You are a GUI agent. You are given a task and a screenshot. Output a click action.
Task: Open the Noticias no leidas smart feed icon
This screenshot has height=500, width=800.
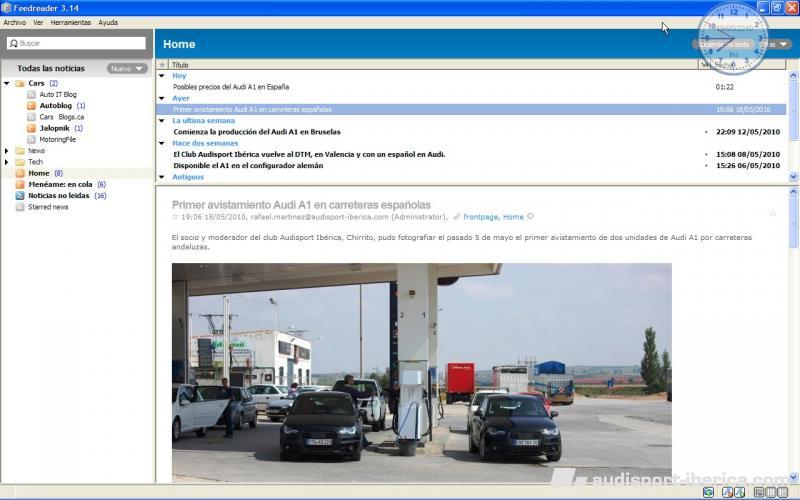click(x=20, y=195)
